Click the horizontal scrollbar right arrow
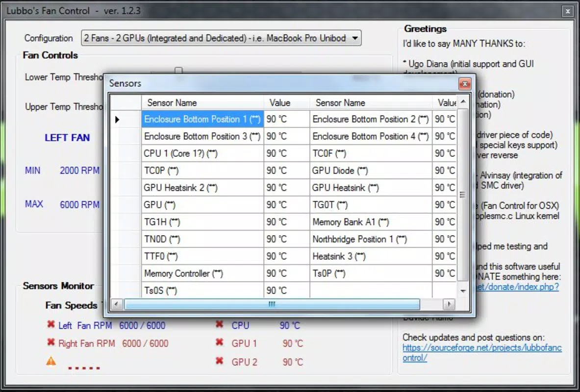This screenshot has height=392, width=580. click(x=449, y=304)
